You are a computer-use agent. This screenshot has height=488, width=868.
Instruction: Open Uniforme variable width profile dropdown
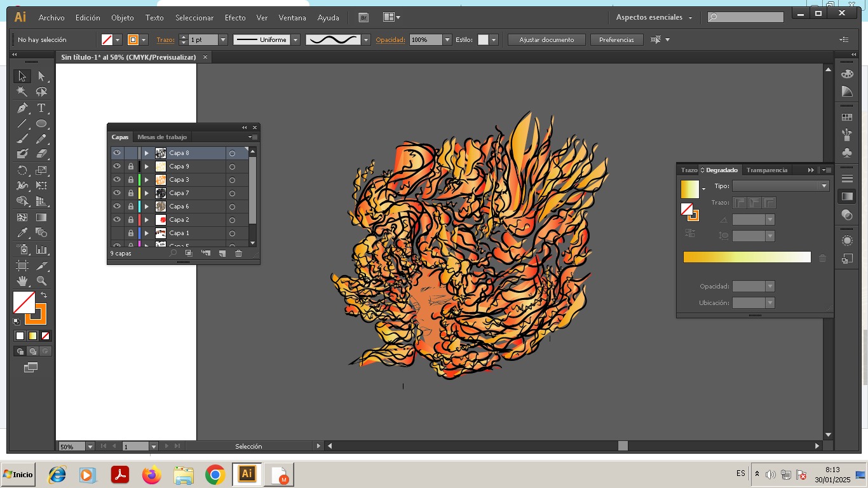click(x=295, y=40)
